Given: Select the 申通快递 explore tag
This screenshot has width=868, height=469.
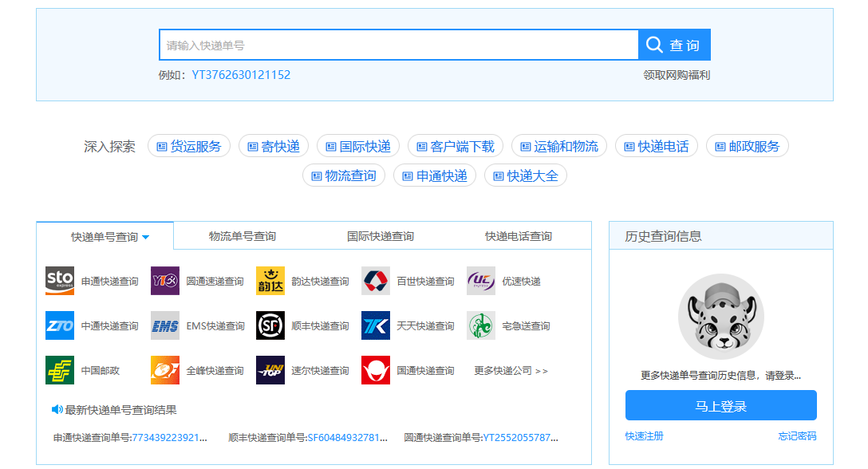Looking at the screenshot, I should [435, 176].
